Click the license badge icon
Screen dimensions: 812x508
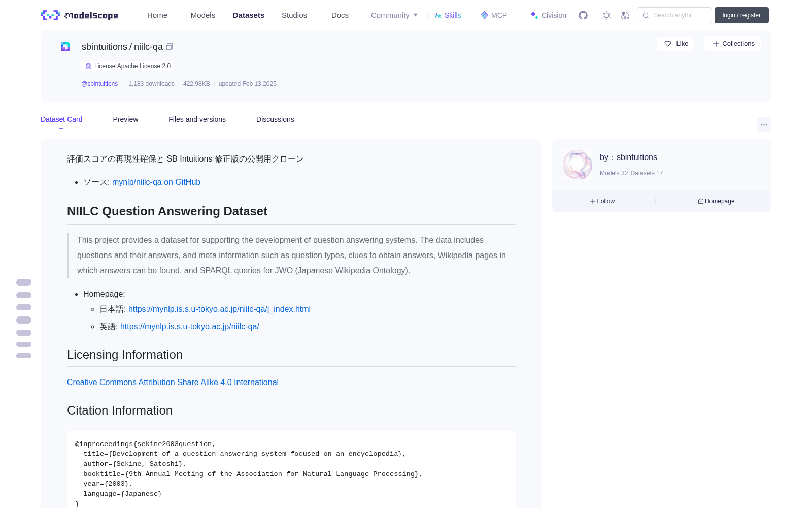(88, 66)
